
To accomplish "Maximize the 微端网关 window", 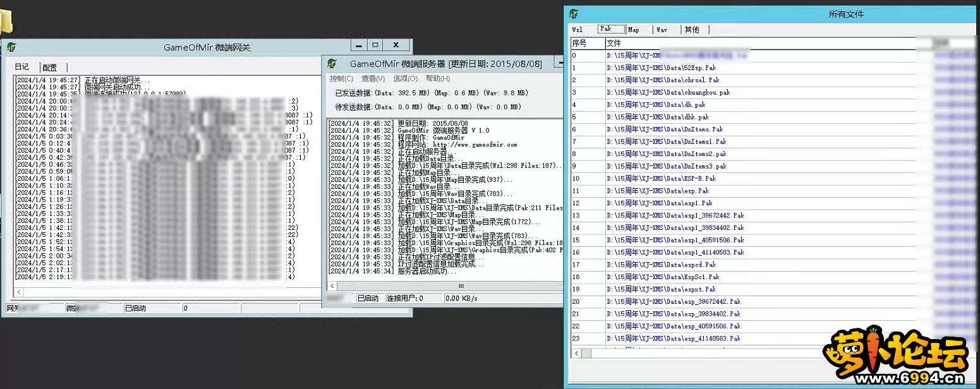I will 375,45.
